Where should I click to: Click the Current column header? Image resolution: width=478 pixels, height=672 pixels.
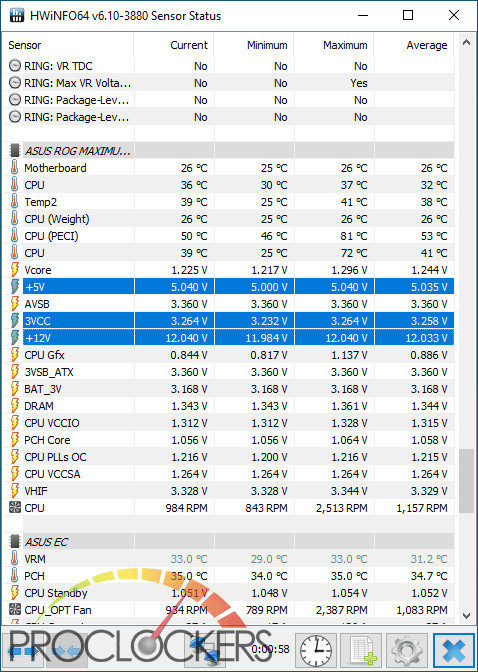[174, 45]
